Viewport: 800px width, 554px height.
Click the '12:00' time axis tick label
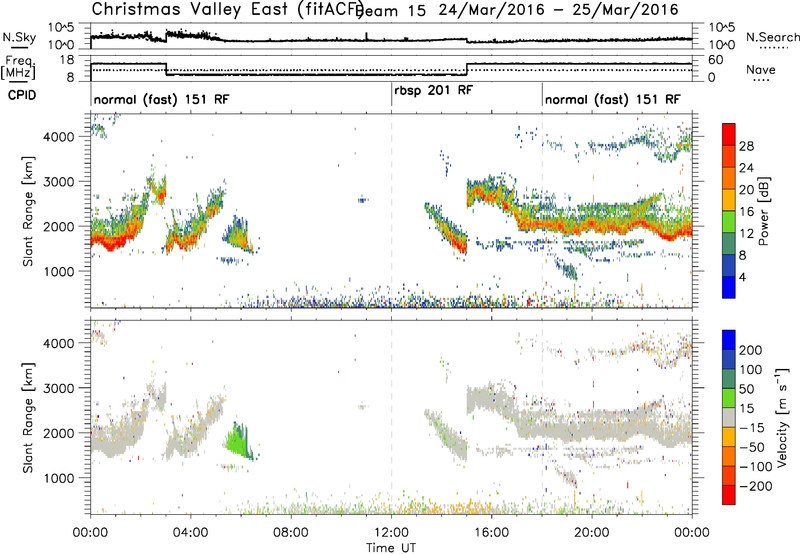[x=391, y=533]
